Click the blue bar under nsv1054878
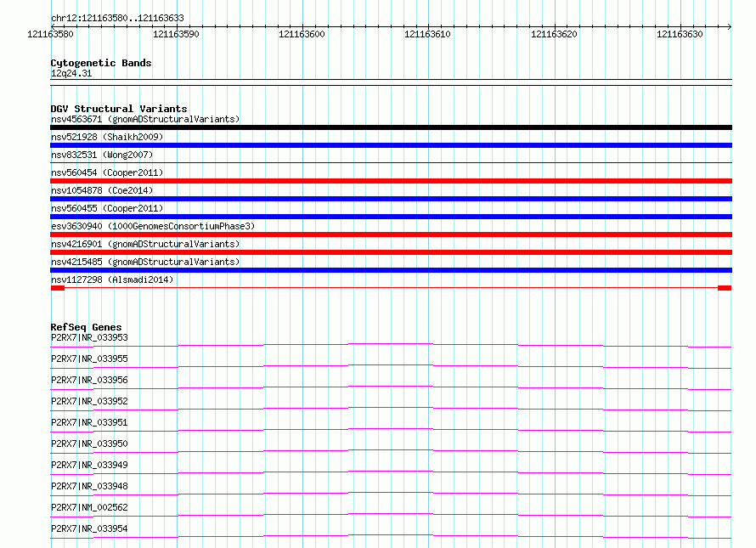 point(391,199)
